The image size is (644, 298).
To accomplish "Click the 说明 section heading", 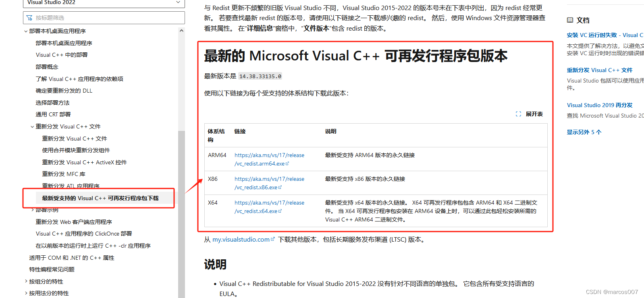I will pos(215,265).
